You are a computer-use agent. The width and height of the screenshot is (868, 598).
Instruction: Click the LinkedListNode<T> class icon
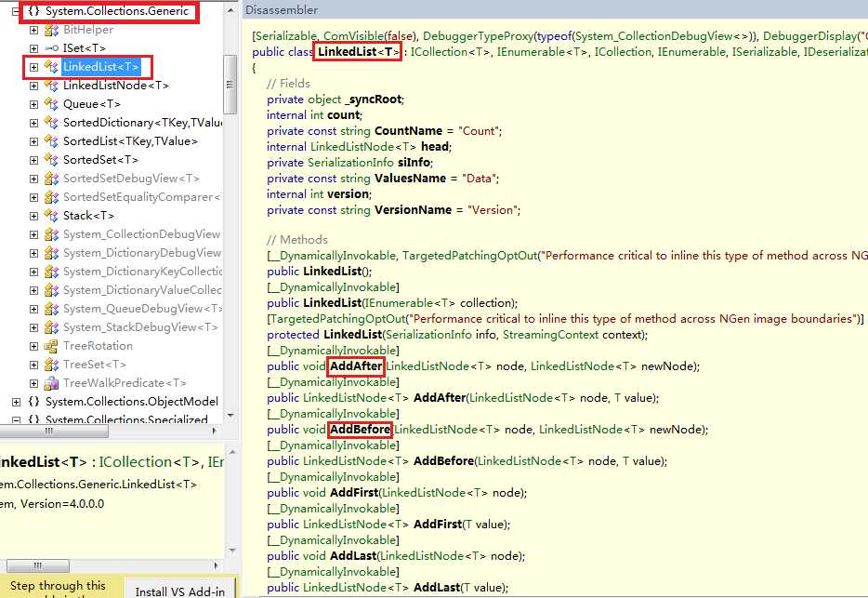pyautogui.click(x=51, y=86)
